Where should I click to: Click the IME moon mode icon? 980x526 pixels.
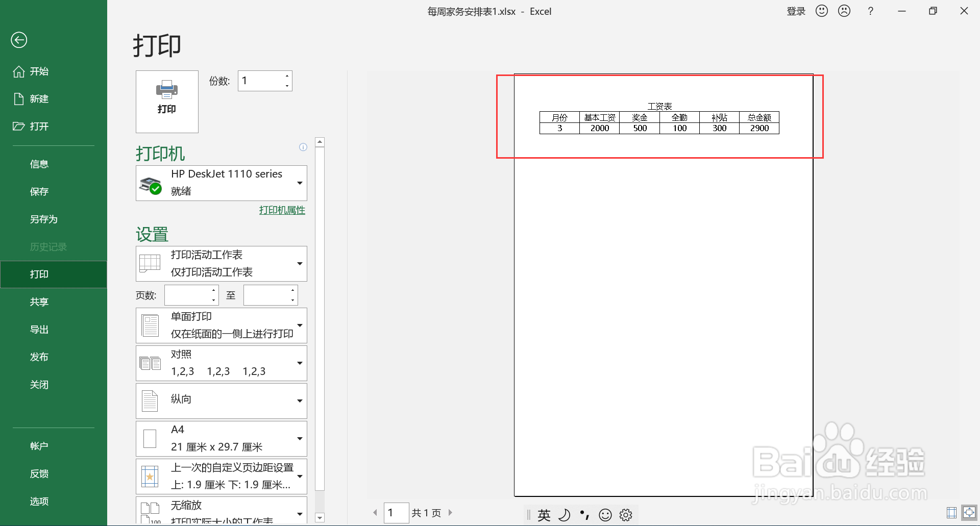point(564,515)
